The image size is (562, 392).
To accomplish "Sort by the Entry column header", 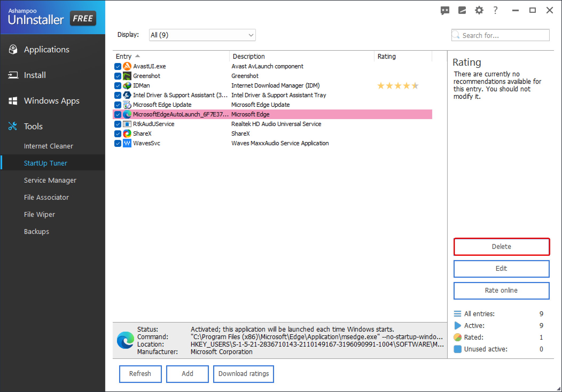I will pos(171,56).
